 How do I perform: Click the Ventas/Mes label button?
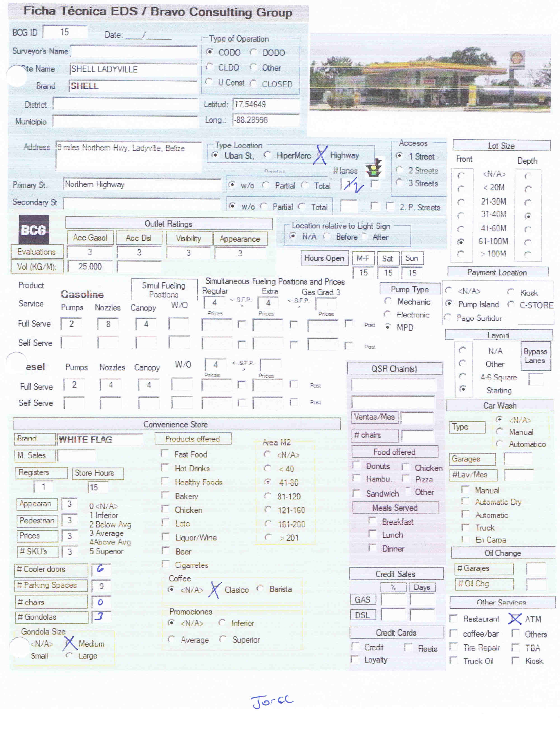374,417
